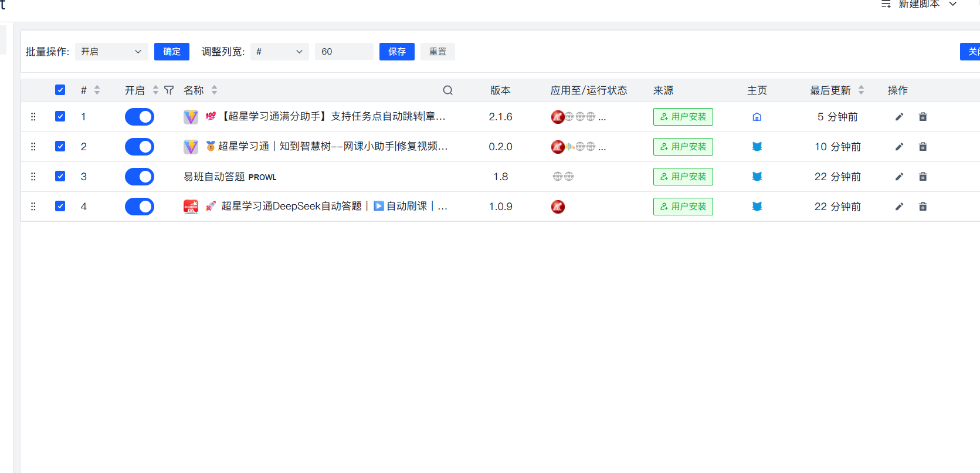The width and height of the screenshot is (980, 473).
Task: Disable the row 2 script switch
Action: (x=140, y=147)
